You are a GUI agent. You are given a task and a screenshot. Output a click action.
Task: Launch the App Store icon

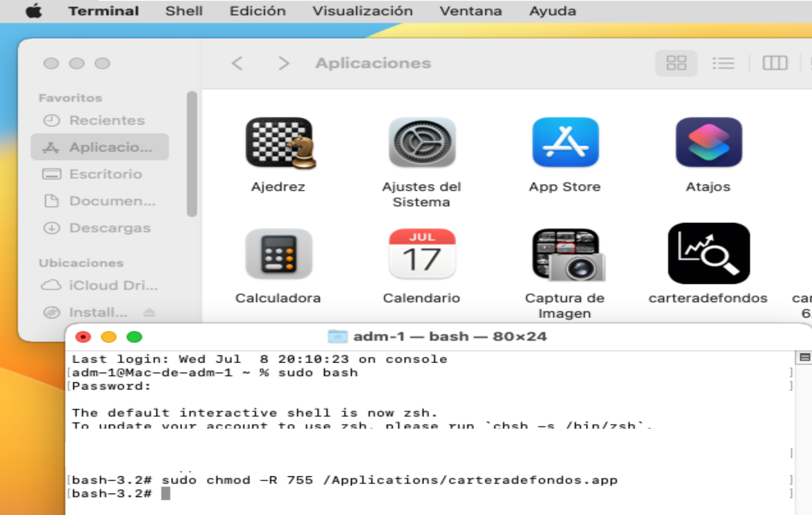[565, 142]
